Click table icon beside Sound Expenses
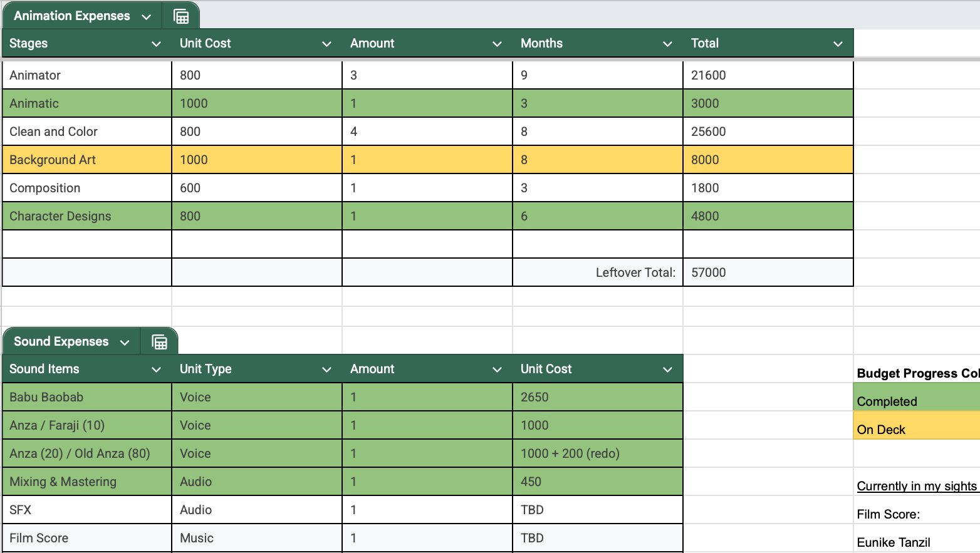This screenshot has height=553, width=980. coord(160,342)
